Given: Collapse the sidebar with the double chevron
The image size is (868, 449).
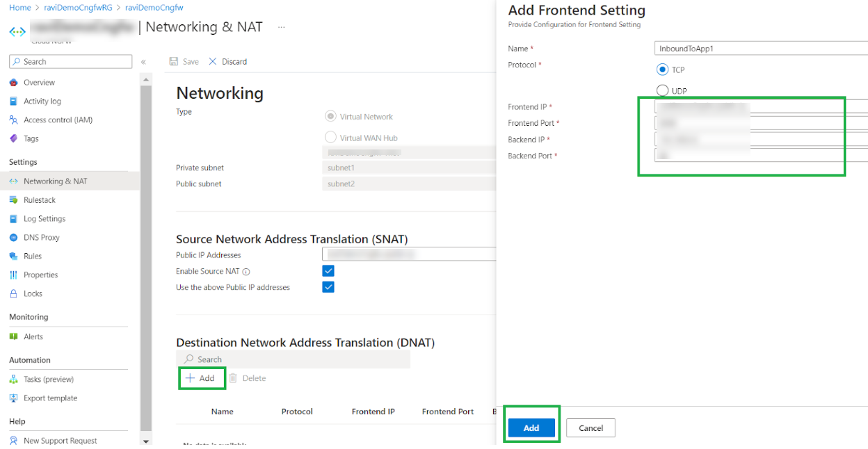Looking at the screenshot, I should (x=143, y=62).
